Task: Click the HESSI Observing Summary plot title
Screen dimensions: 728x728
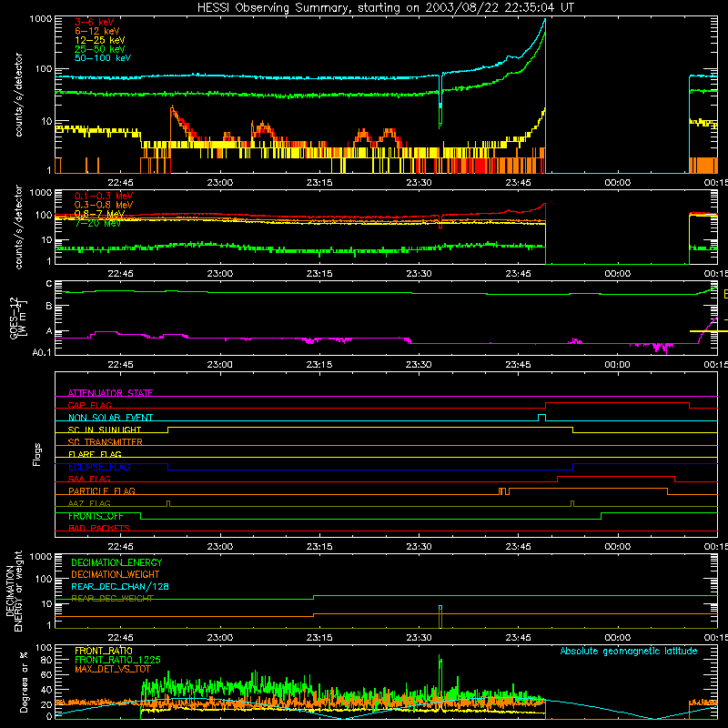Action: pos(385,8)
